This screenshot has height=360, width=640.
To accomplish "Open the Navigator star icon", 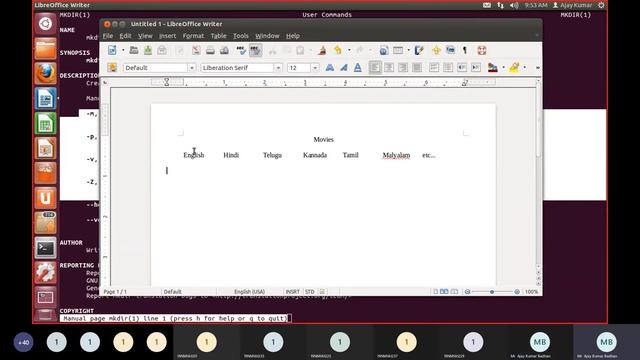I will (436, 50).
